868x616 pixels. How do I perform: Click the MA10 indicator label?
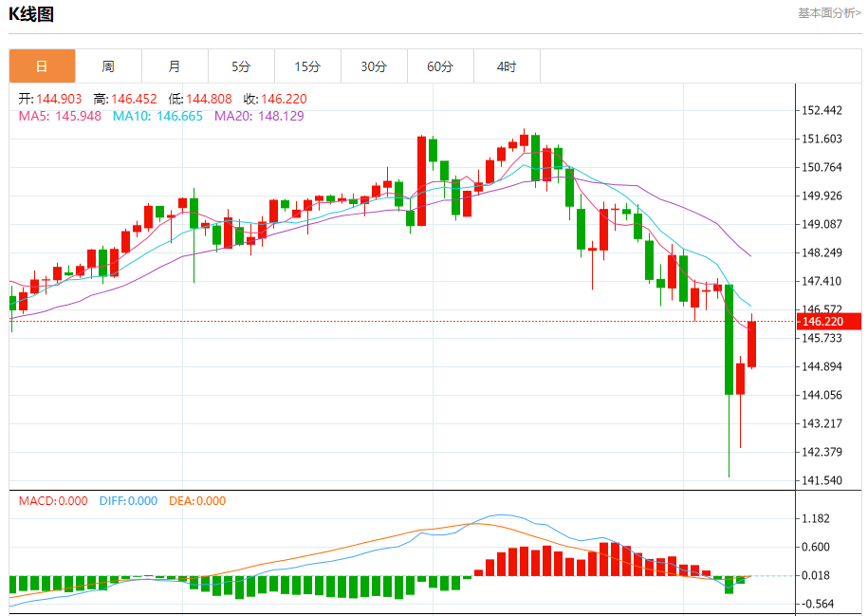pos(157,117)
